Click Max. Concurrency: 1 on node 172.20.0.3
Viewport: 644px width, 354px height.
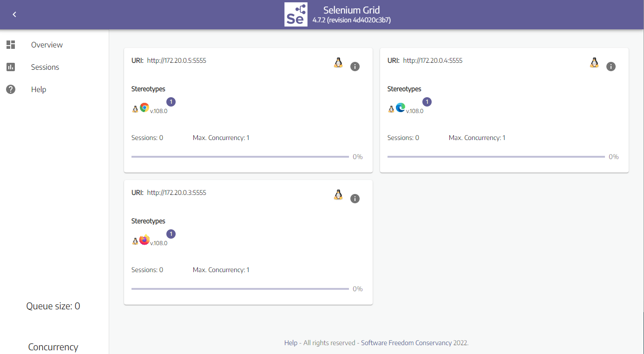coord(221,270)
